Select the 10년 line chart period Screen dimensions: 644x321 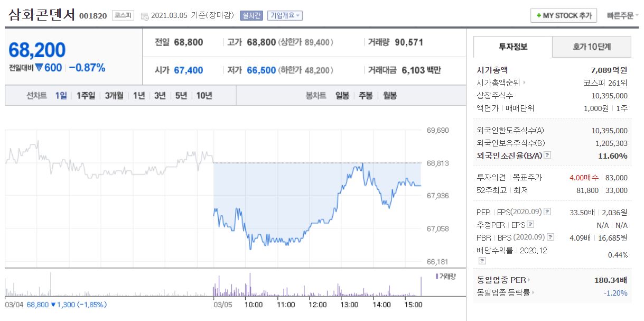[204, 96]
